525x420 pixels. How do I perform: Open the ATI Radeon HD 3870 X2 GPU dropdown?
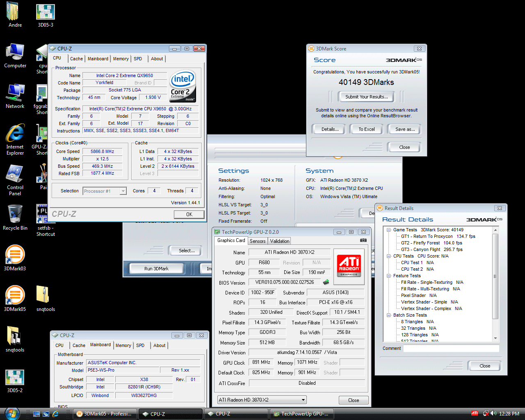pyautogui.click(x=262, y=400)
